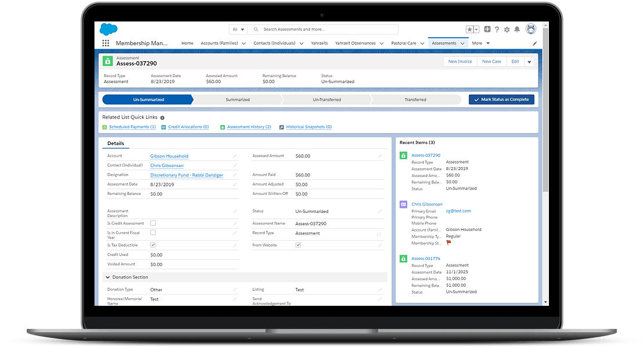
Task: Click the Credit Allocations icon
Action: tap(163, 128)
